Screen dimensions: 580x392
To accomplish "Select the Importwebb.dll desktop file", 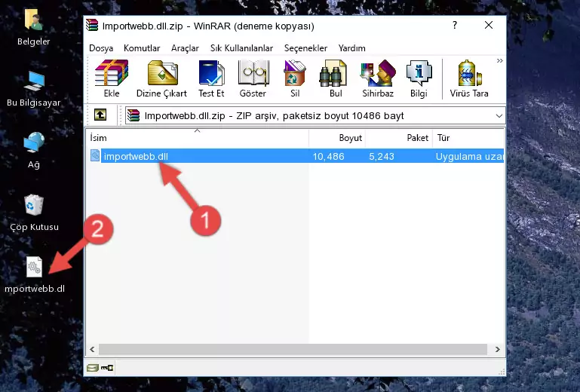I will tap(35, 274).
